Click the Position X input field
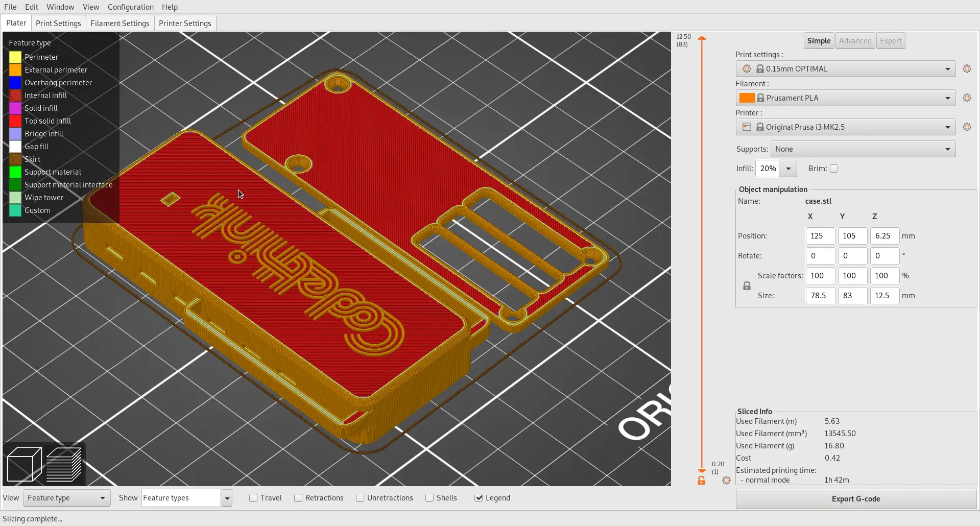The width and height of the screenshot is (980, 526). point(820,236)
